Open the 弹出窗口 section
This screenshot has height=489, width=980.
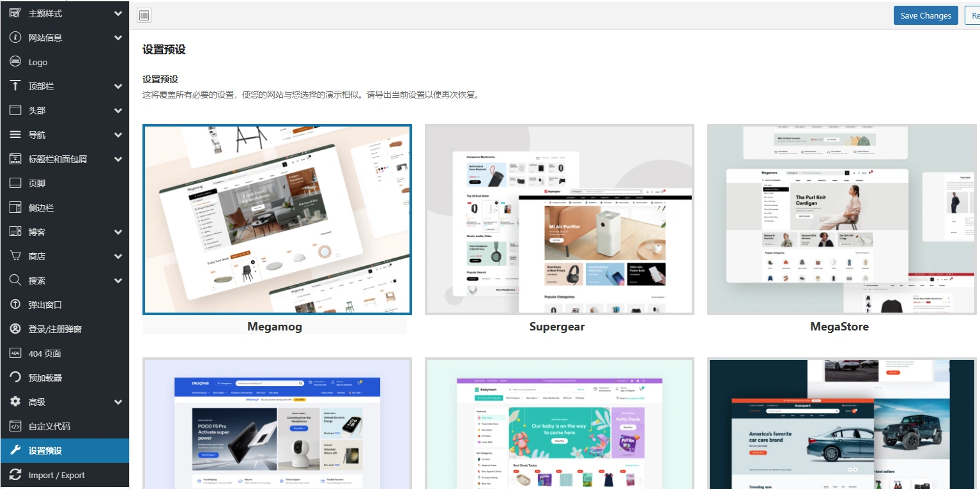coord(45,304)
